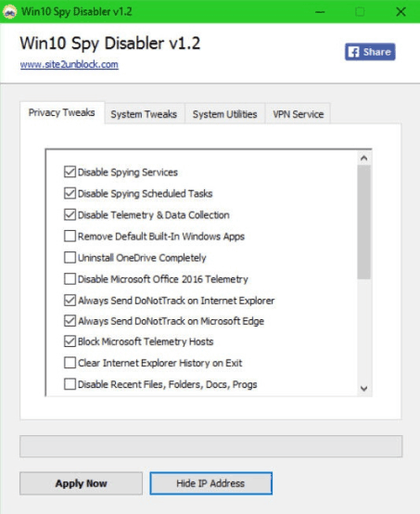This screenshot has width=420, height=514.
Task: Minimize the Win10 Spy Disabler window
Action: (320, 12)
